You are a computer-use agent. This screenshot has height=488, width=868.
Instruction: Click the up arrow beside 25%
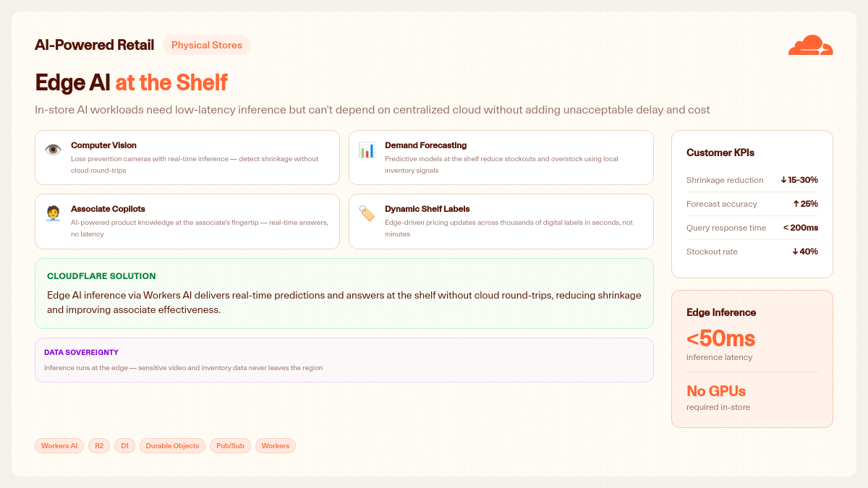(796, 204)
